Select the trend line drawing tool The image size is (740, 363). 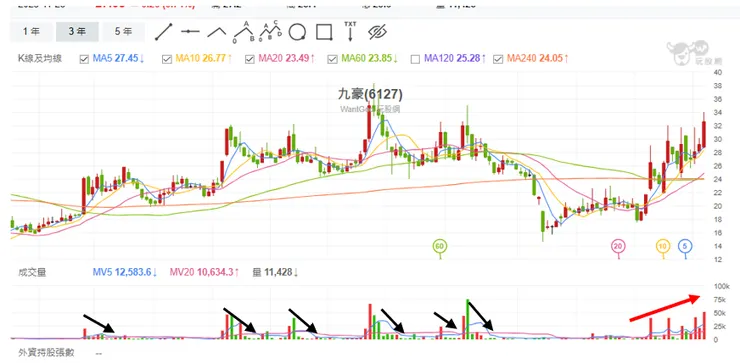(x=164, y=32)
